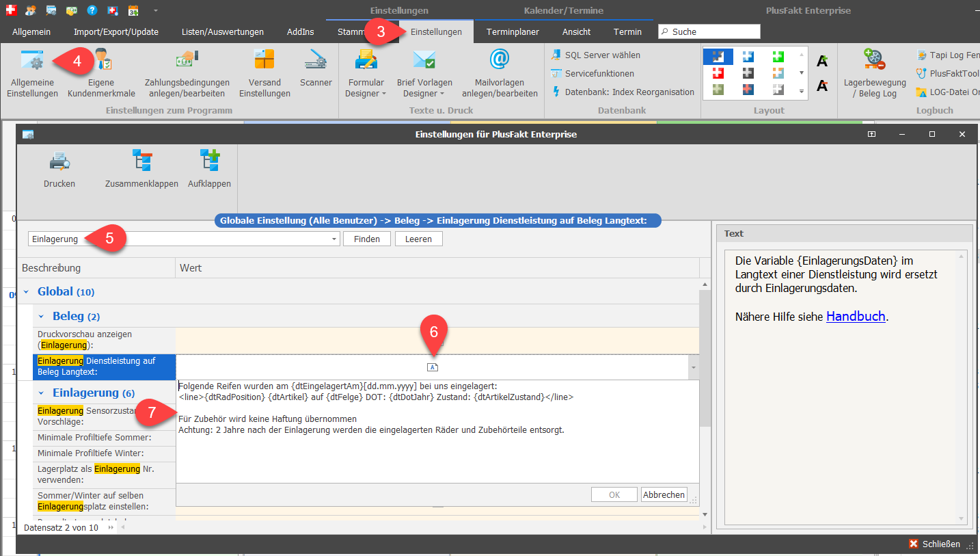This screenshot has height=556, width=980.
Task: Switch to the Listen/Auswertungen tab
Action: tap(223, 31)
